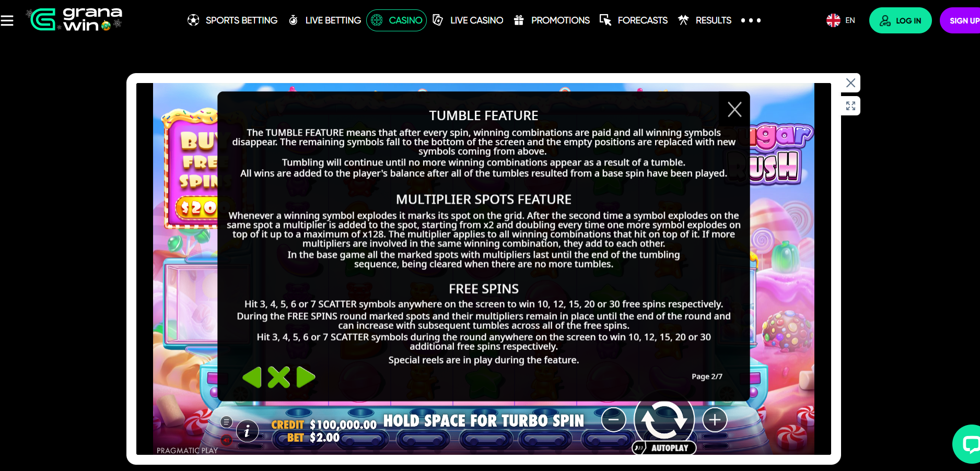Open Forecasts section
This screenshot has height=471, width=980.
coord(634,20)
